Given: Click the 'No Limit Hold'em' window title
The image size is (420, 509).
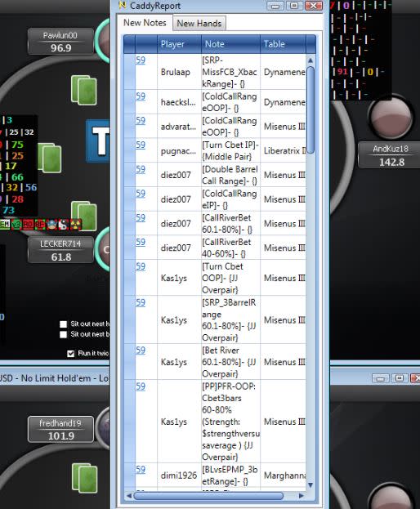Looking at the screenshot, I should coord(56,378).
